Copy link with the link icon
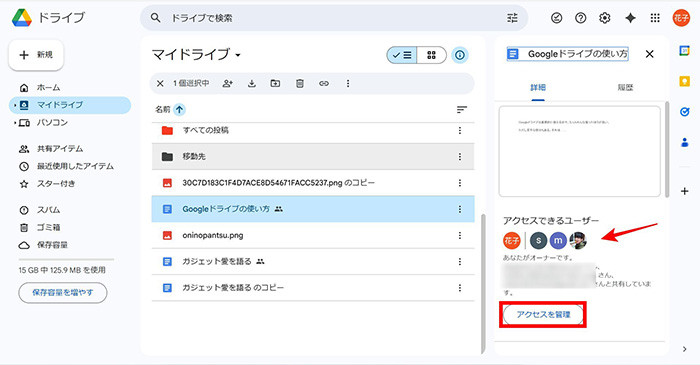 (324, 83)
